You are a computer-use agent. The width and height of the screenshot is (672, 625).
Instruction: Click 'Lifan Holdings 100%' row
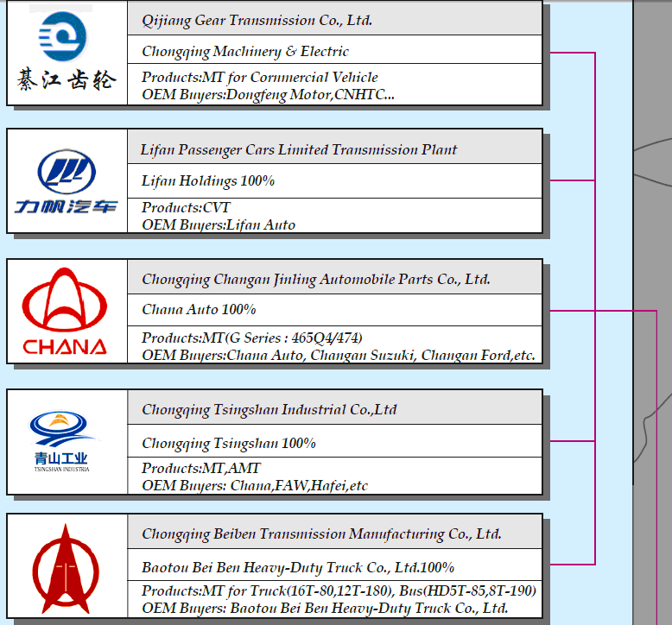(x=334, y=180)
